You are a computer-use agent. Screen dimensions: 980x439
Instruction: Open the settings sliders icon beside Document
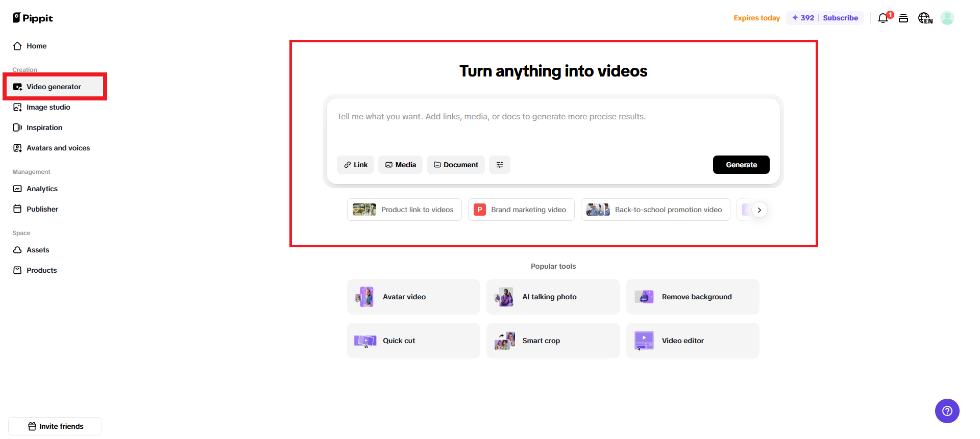point(500,165)
